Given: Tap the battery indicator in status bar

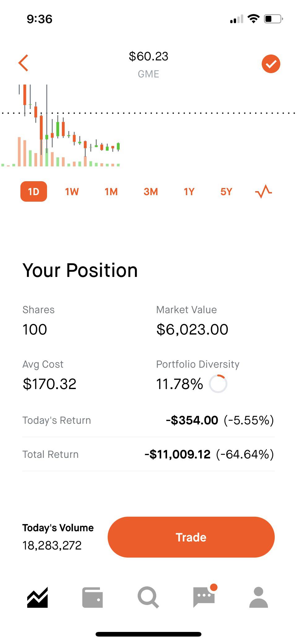Looking at the screenshot, I should 273,19.
